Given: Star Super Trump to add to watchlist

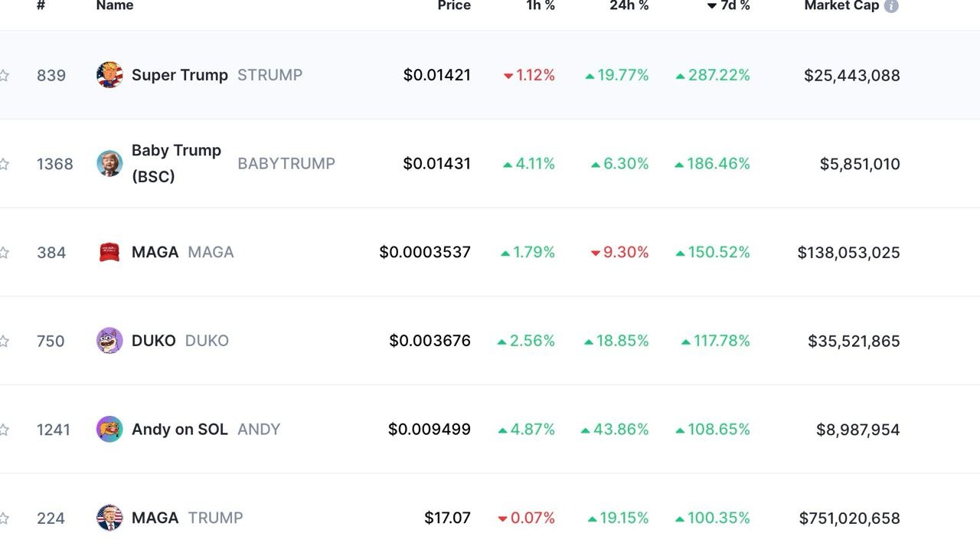Looking at the screenshot, I should coord(4,75).
